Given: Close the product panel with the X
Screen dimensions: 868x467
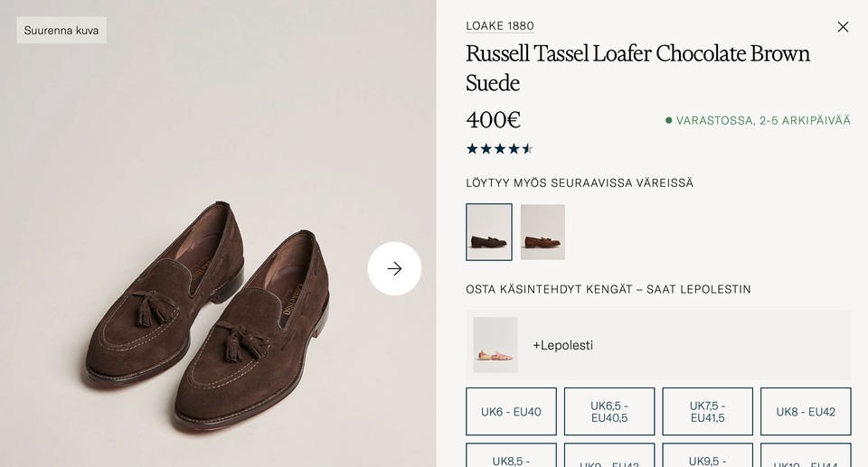Looking at the screenshot, I should point(843,27).
